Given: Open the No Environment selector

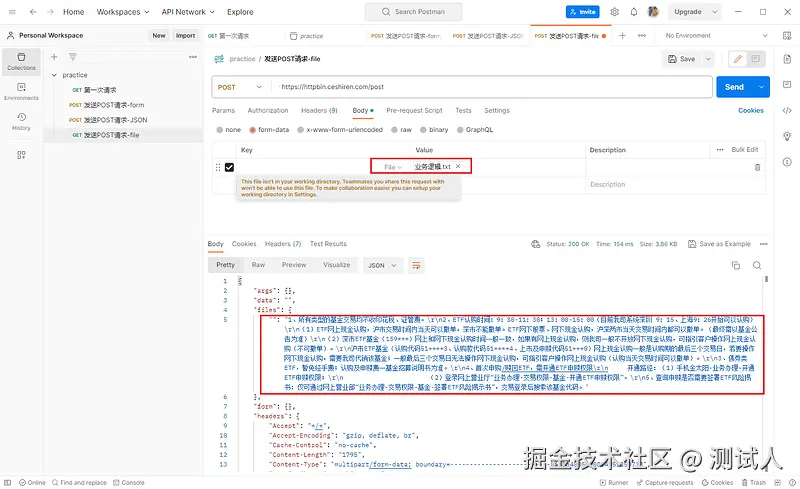Looking at the screenshot, I should point(716,35).
